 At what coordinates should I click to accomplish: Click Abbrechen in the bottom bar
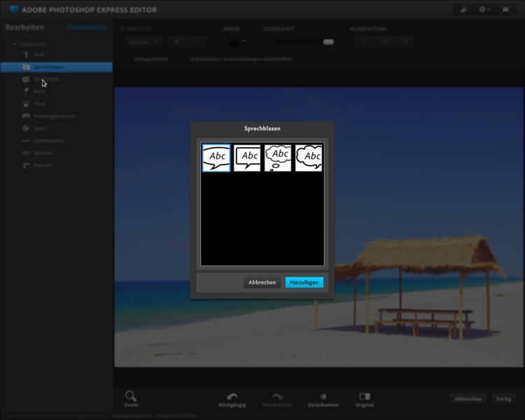coord(468,399)
